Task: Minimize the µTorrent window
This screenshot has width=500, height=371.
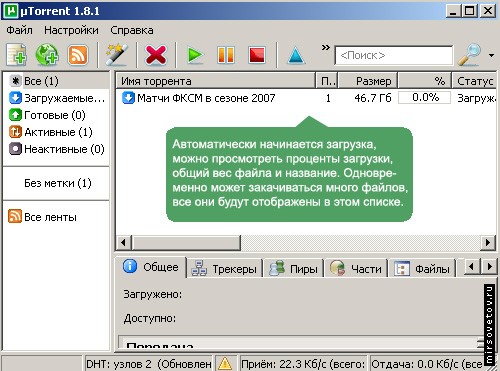Action: (x=453, y=11)
